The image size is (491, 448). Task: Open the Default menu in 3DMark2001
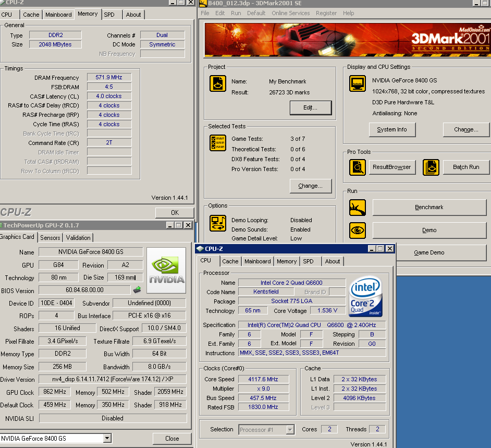tap(256, 13)
